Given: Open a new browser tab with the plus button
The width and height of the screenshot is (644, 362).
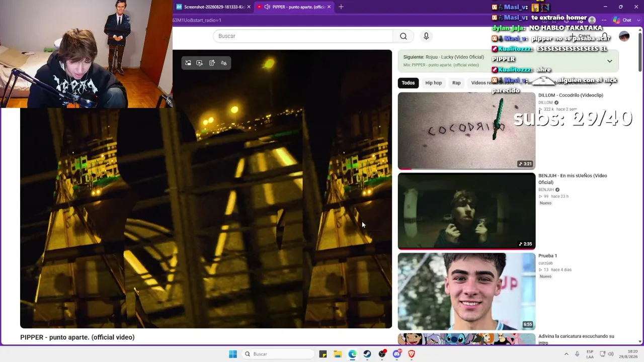Looking at the screenshot, I should pyautogui.click(x=341, y=7).
